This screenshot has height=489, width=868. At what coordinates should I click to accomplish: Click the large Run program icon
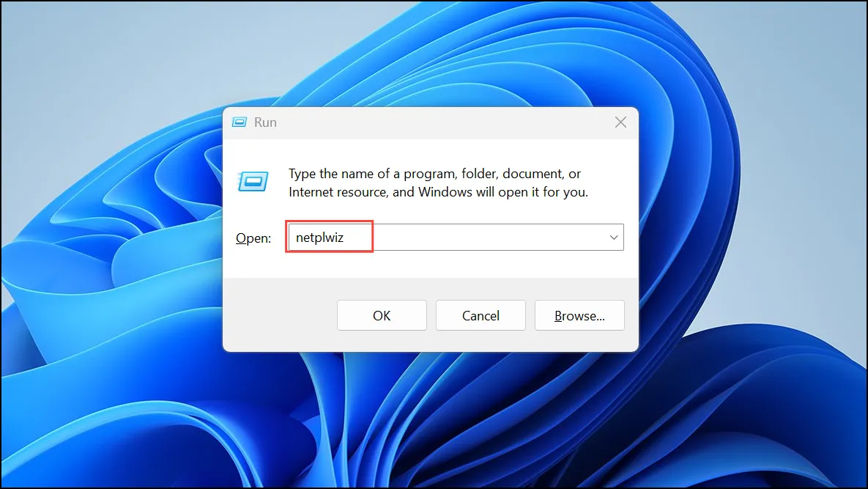coord(253,181)
